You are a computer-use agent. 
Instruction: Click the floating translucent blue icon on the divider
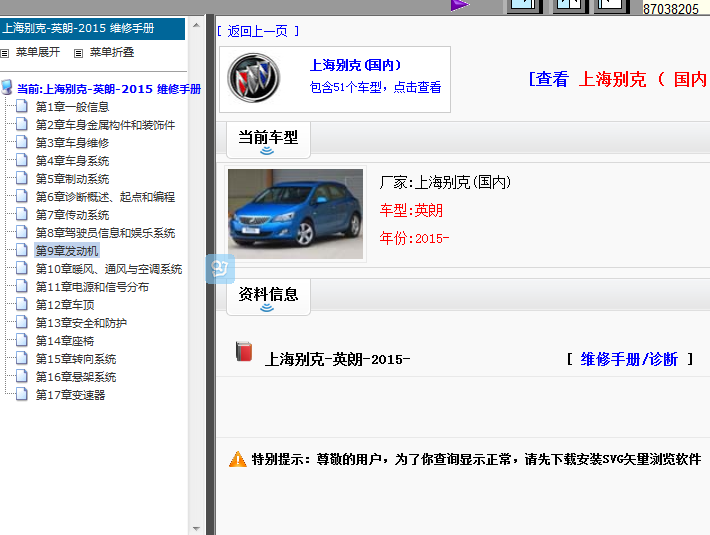[220, 269]
